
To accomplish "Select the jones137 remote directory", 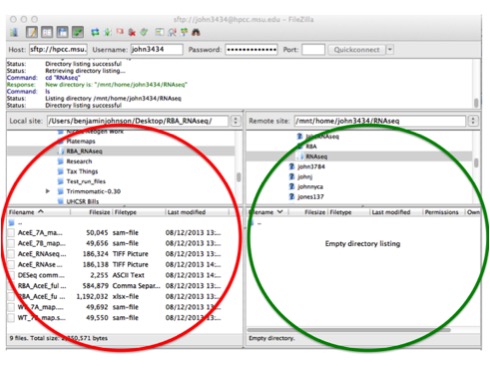I will click(x=311, y=197).
